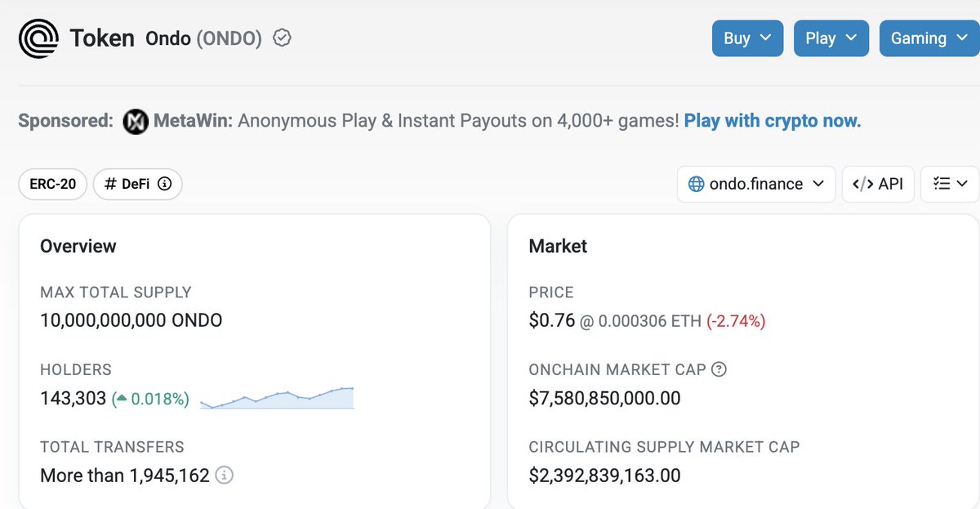
Task: Open the Play dropdown
Action: click(831, 38)
